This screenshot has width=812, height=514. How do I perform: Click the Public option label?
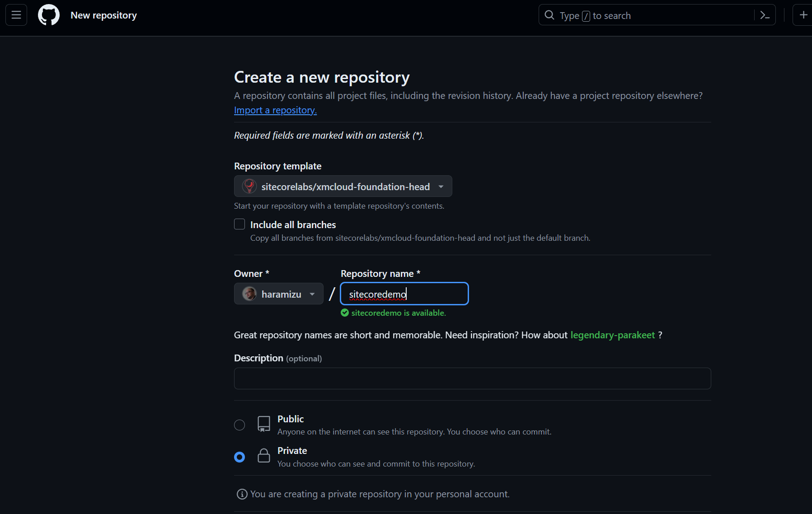pos(291,419)
